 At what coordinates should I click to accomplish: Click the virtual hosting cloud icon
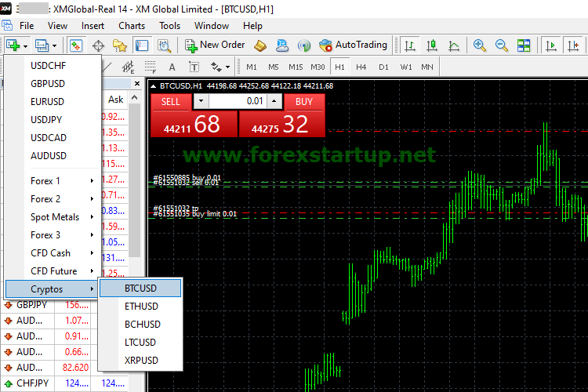pos(282,45)
